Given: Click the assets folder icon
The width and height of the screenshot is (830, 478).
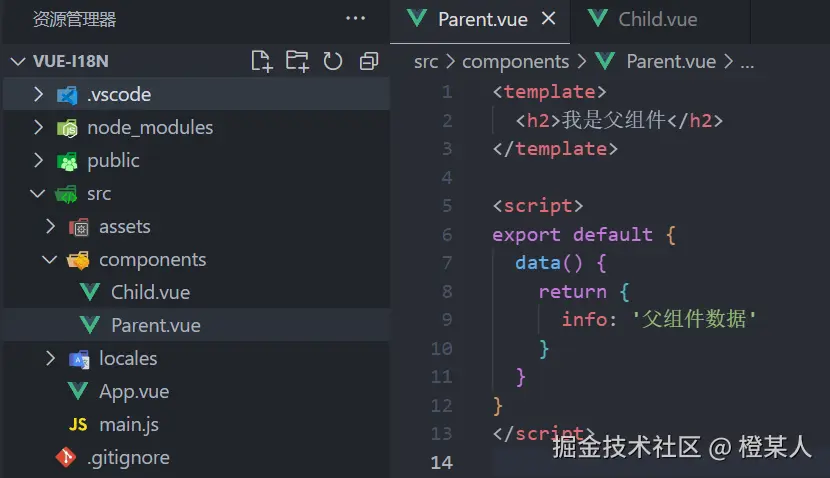Looking at the screenshot, I should pos(79,227).
